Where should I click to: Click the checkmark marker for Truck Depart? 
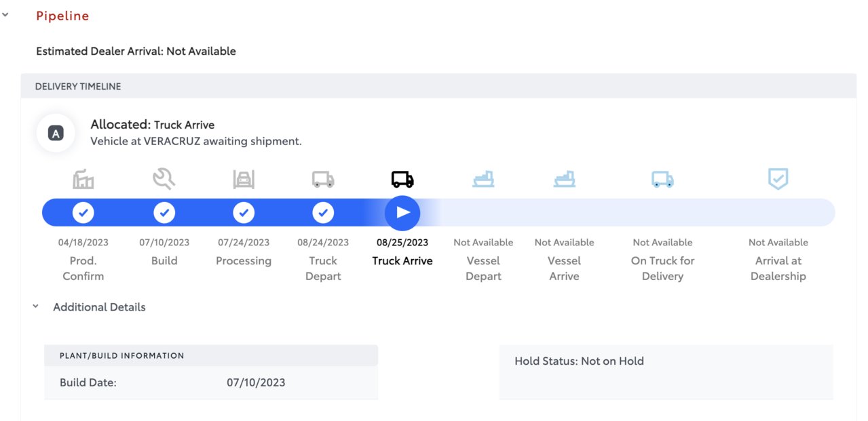pos(323,213)
